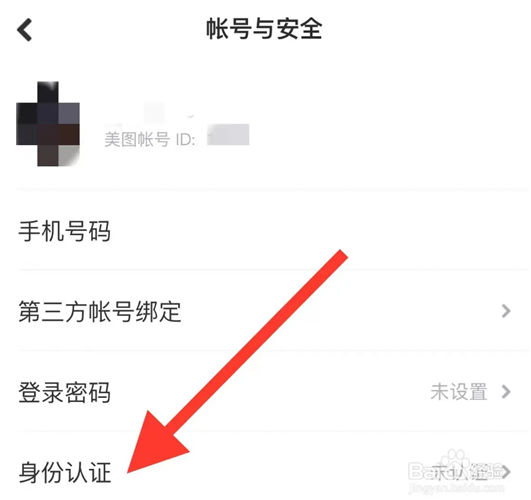Tap the pixelated profile avatar

[x=48, y=124]
